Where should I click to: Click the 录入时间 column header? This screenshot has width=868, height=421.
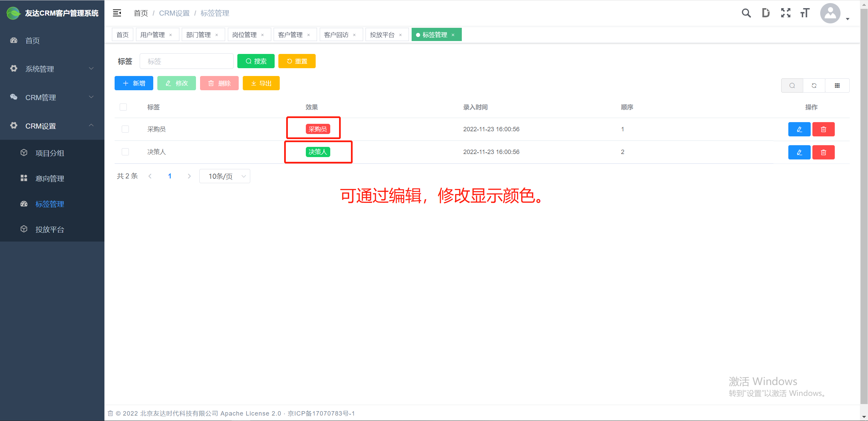[475, 107]
